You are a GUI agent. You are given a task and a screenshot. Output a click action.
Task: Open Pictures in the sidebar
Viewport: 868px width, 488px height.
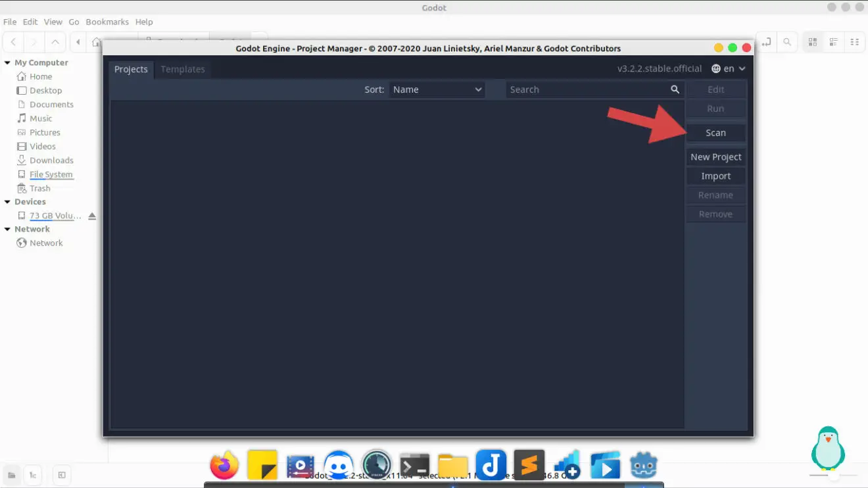[45, 132]
